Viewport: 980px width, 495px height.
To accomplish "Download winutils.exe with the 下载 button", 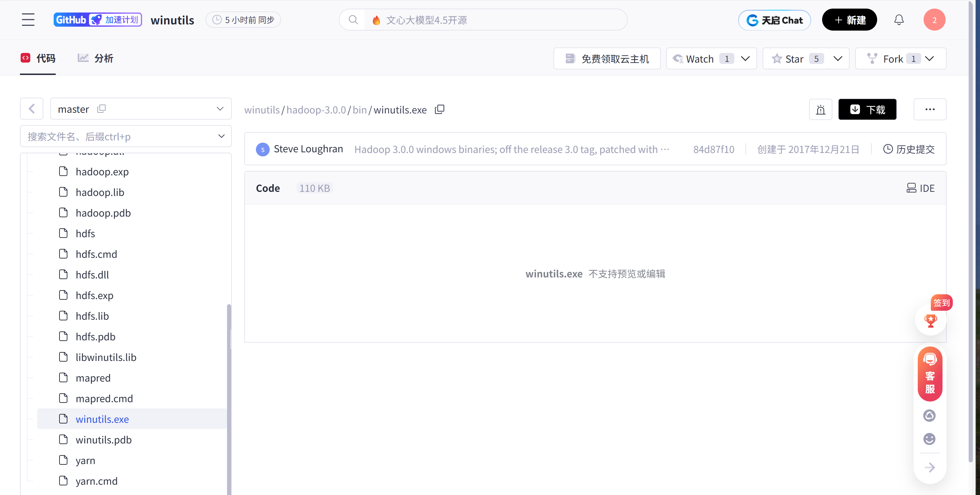I will [x=868, y=109].
